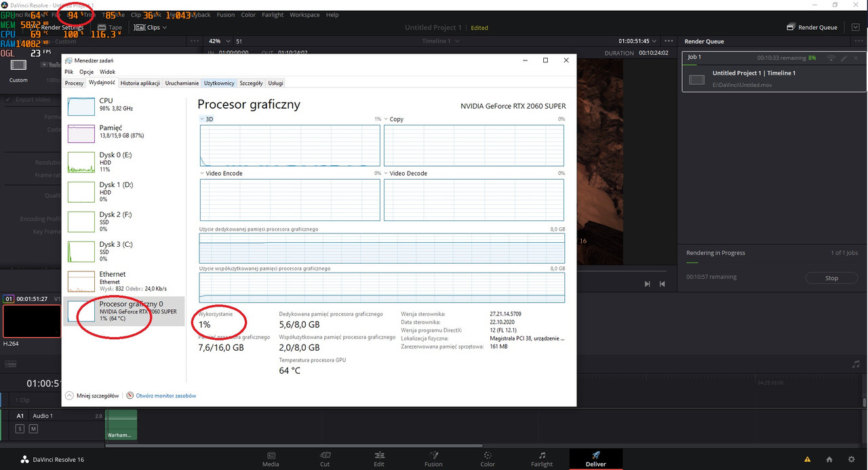
Task: Select Dysk 0 (E:) in sidebar
Action: [123, 161]
